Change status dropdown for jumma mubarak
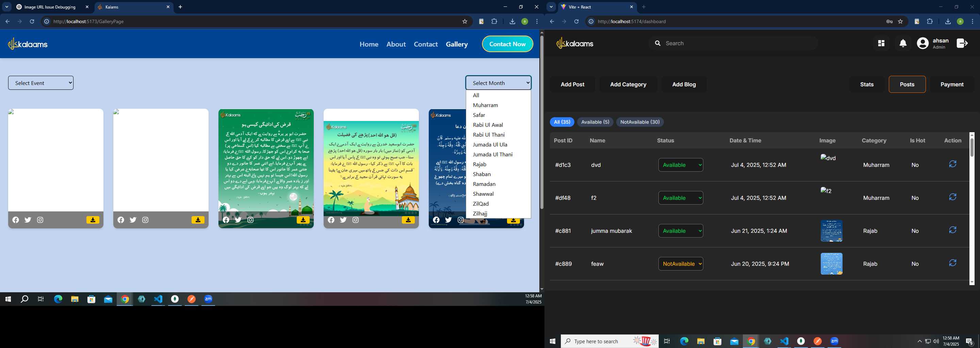This screenshot has height=348, width=980. pos(681,231)
